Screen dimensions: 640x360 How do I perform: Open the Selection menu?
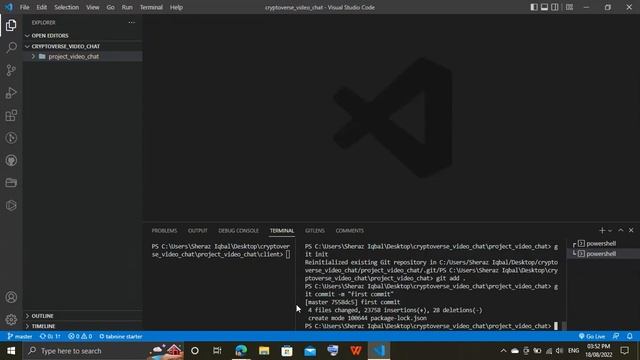[x=67, y=7]
